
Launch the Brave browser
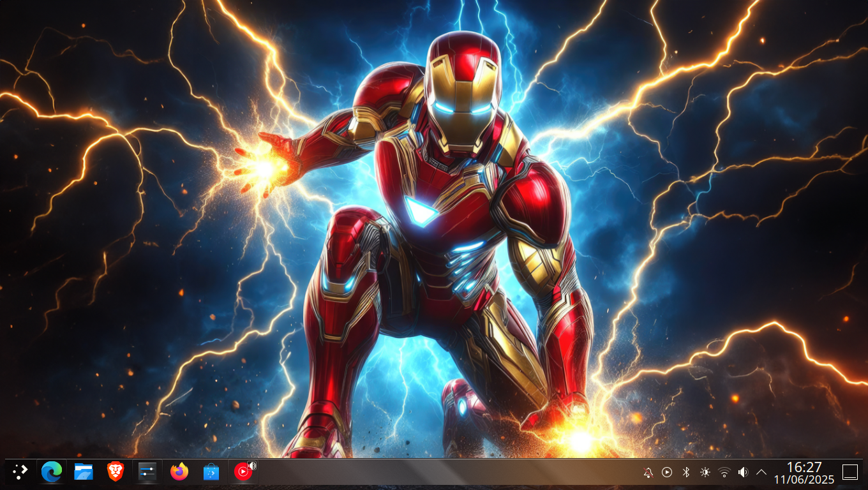tap(116, 472)
